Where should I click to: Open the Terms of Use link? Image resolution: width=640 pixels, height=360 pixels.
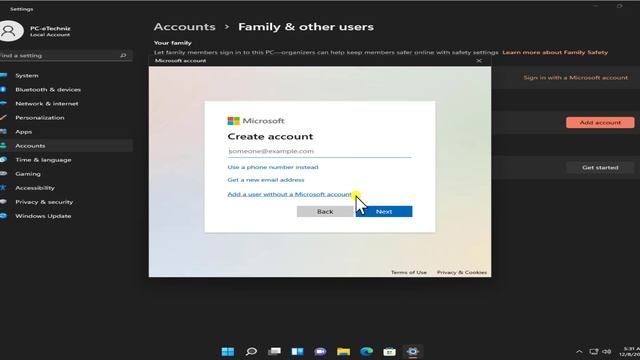409,272
